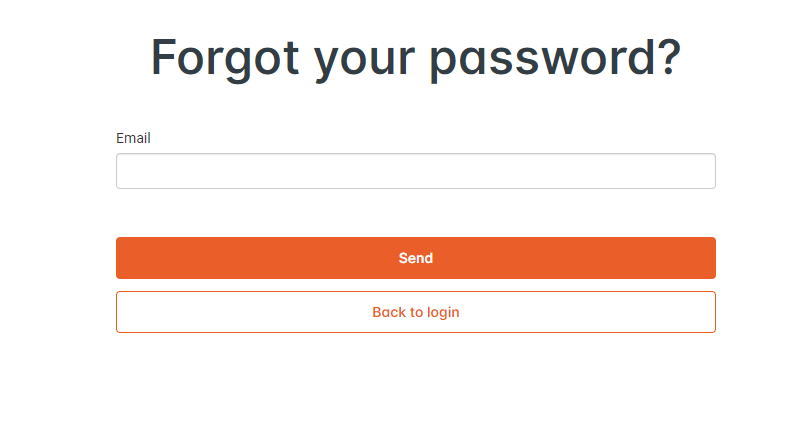791x438 pixels.
Task: Focus the empty email text box
Action: (x=415, y=171)
